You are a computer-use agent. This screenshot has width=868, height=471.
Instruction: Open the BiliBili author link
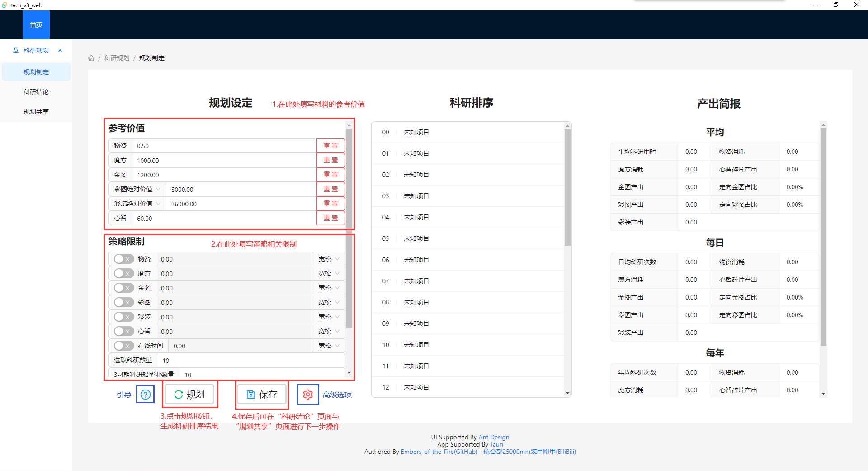tap(529, 452)
